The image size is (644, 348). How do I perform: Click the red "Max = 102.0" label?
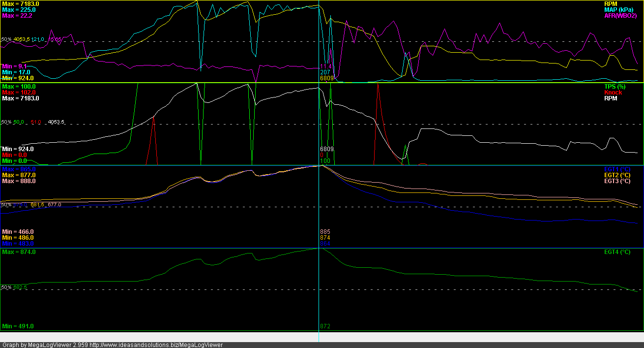(19, 93)
